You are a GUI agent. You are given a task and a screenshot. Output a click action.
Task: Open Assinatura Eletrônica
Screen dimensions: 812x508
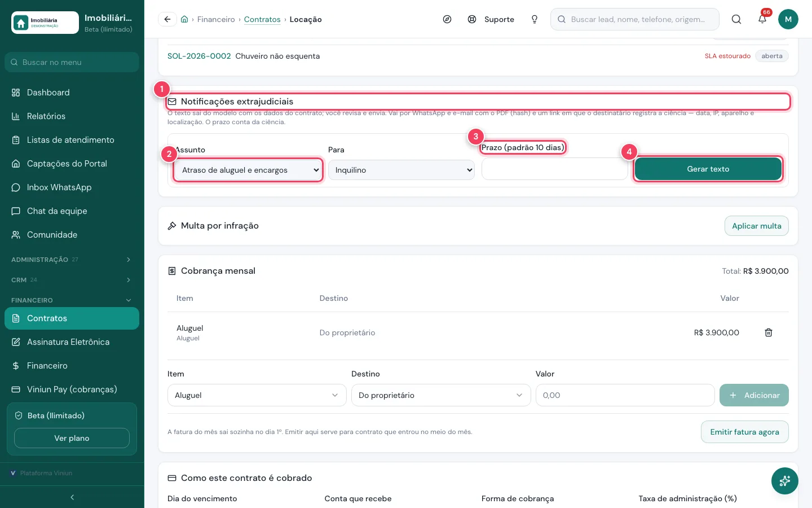pyautogui.click(x=72, y=342)
